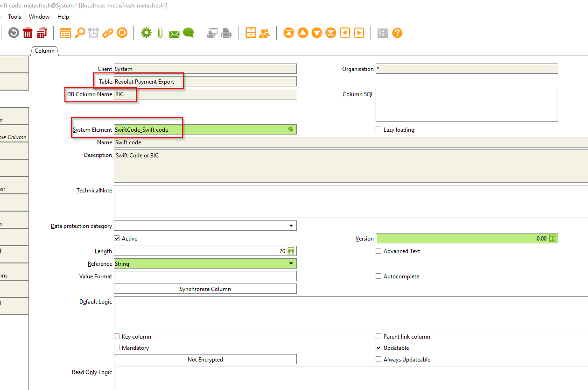588x390 pixels.
Task: Click the detail tab right-arrow icon
Action: (359, 33)
